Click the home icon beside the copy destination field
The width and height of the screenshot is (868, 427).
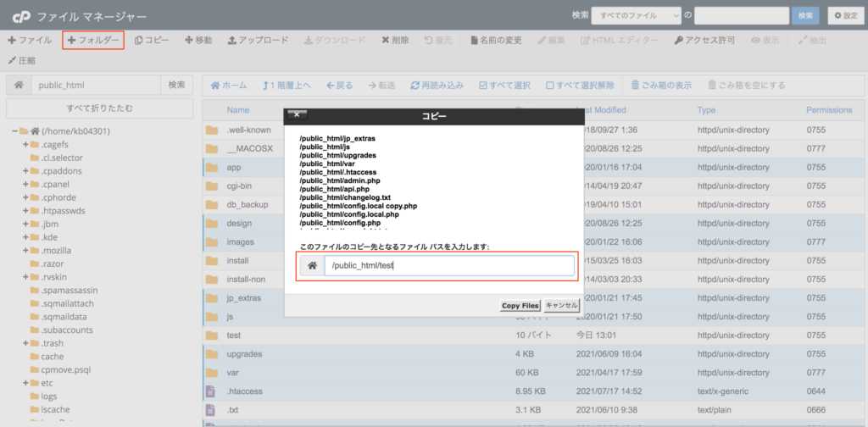312,266
